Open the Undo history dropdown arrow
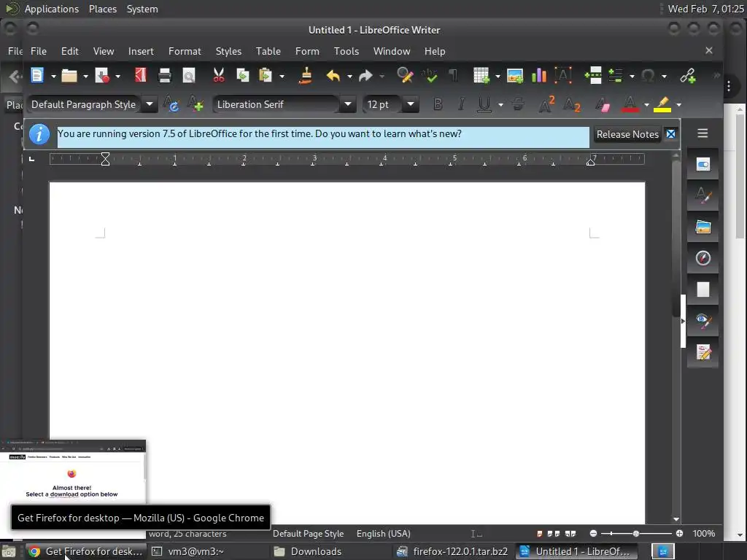This screenshot has height=560, width=747. pos(349,76)
